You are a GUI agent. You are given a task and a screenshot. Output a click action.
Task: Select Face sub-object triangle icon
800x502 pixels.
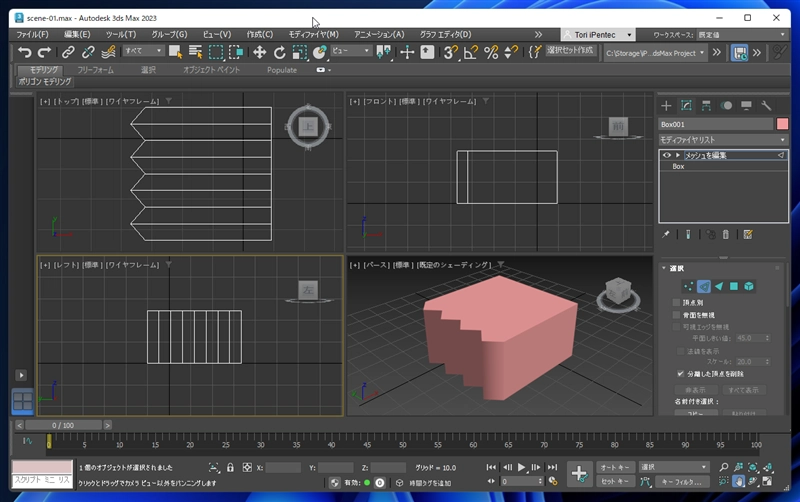click(719, 286)
